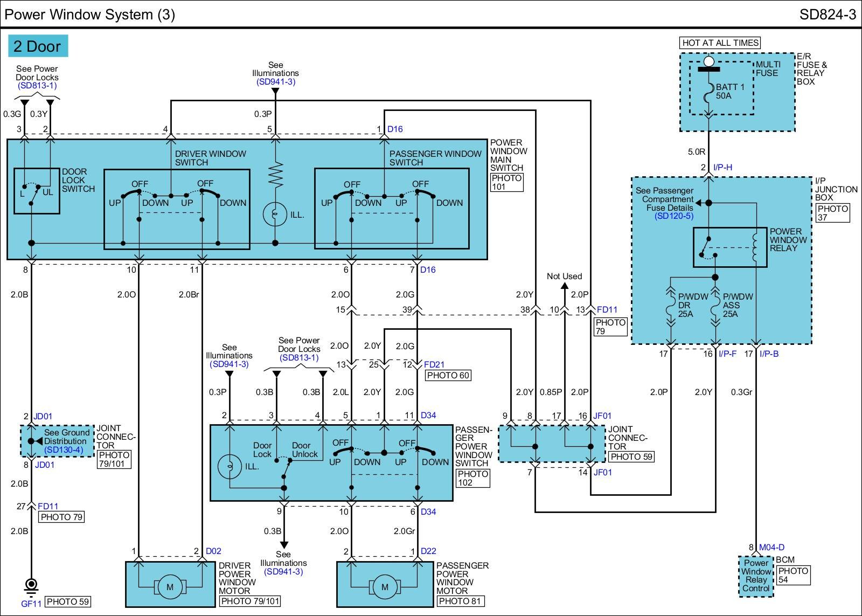Select the resistor above main switch ILL. lamp
The width and height of the screenshot is (862, 616).
(275, 175)
